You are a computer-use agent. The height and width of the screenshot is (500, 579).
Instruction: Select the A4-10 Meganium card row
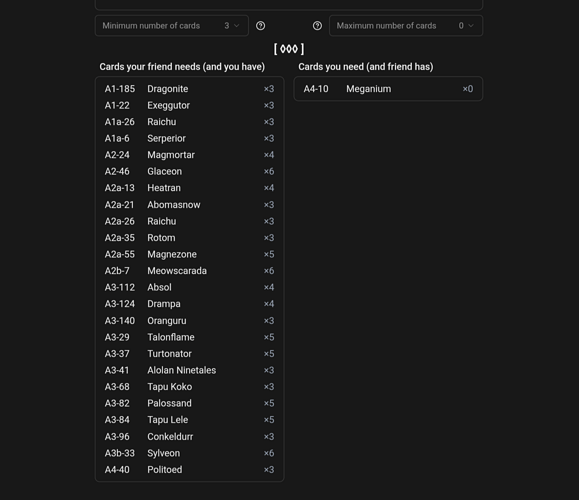point(388,89)
